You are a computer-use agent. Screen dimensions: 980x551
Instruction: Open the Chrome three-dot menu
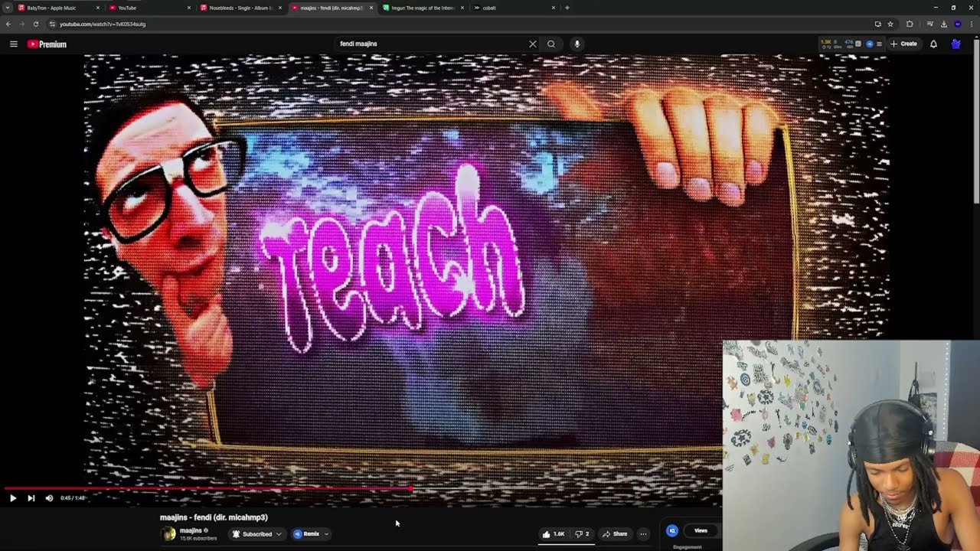click(972, 24)
